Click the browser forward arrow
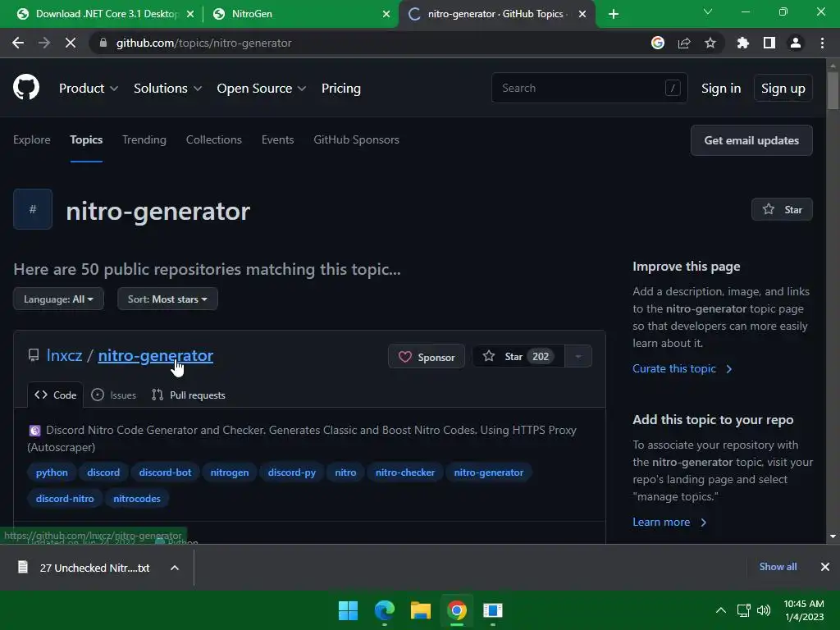 (44, 43)
